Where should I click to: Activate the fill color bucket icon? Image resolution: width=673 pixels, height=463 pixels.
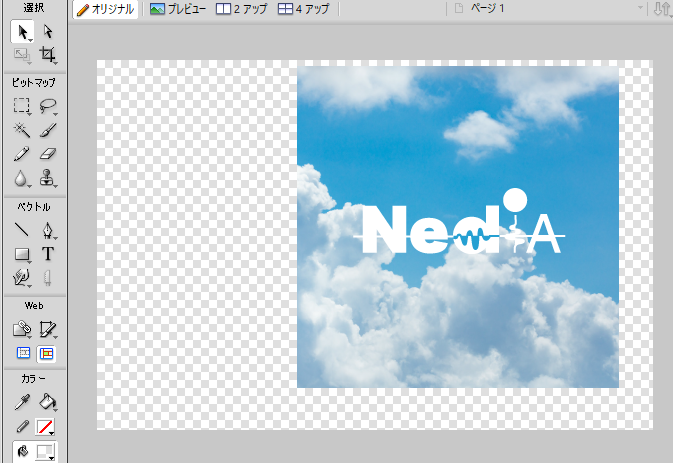(22, 451)
